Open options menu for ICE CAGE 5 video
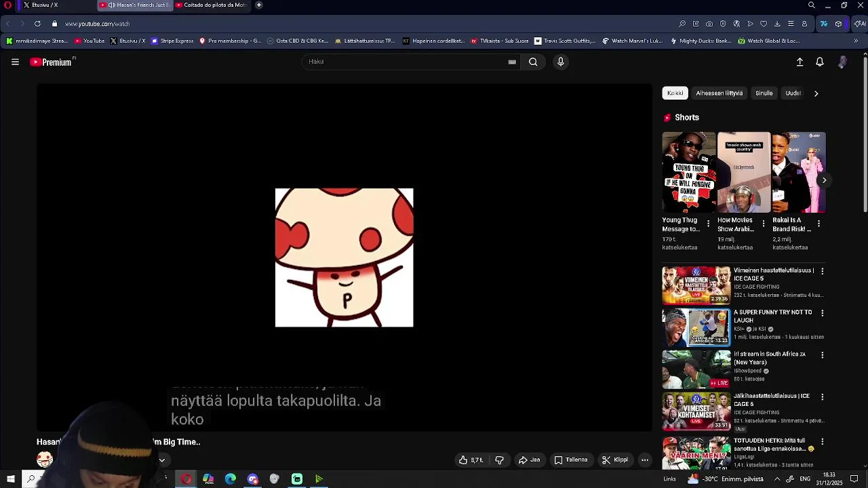868x488 pixels. [x=823, y=271]
